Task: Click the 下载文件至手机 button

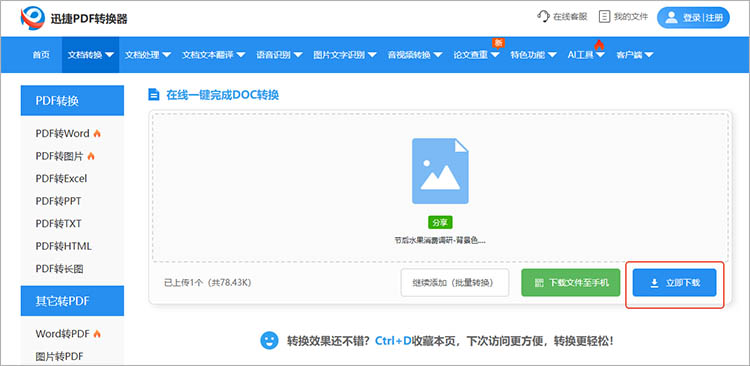Action: click(571, 283)
